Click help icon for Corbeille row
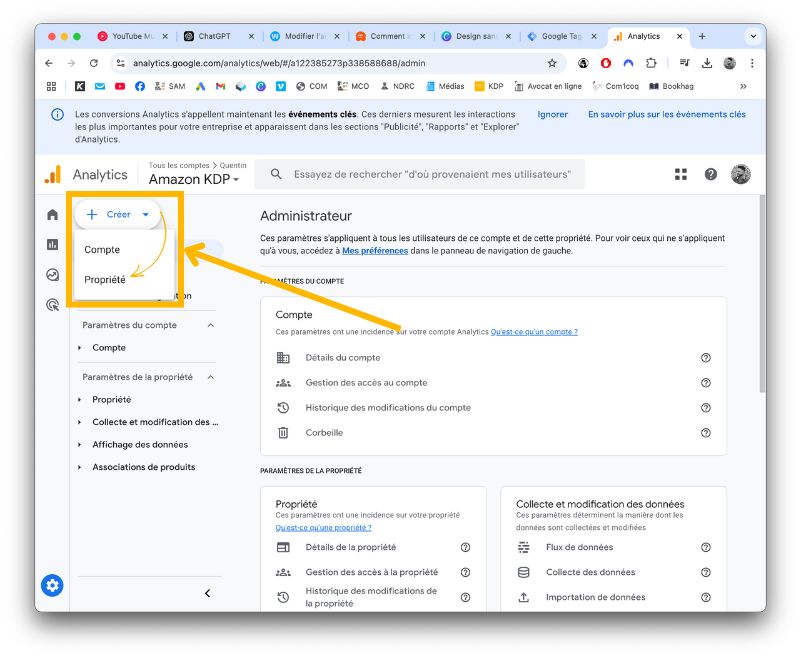801x658 pixels. (x=705, y=433)
